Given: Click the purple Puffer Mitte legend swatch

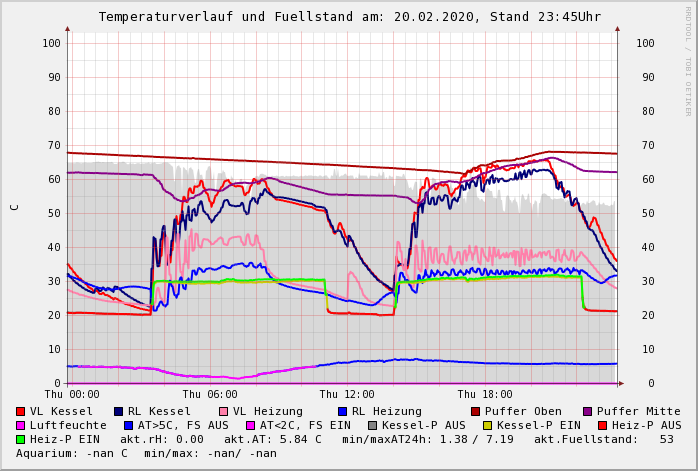Looking at the screenshot, I should click(x=588, y=411).
